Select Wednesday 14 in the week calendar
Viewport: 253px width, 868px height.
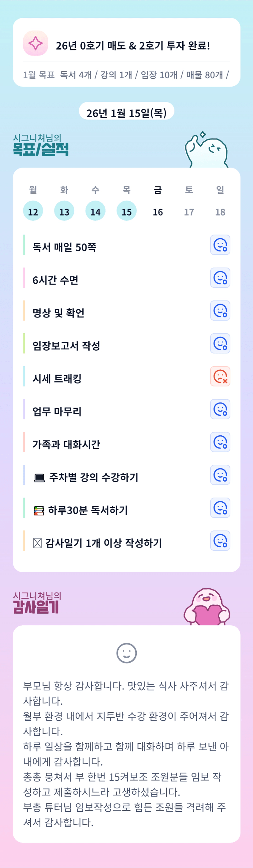[95, 211]
